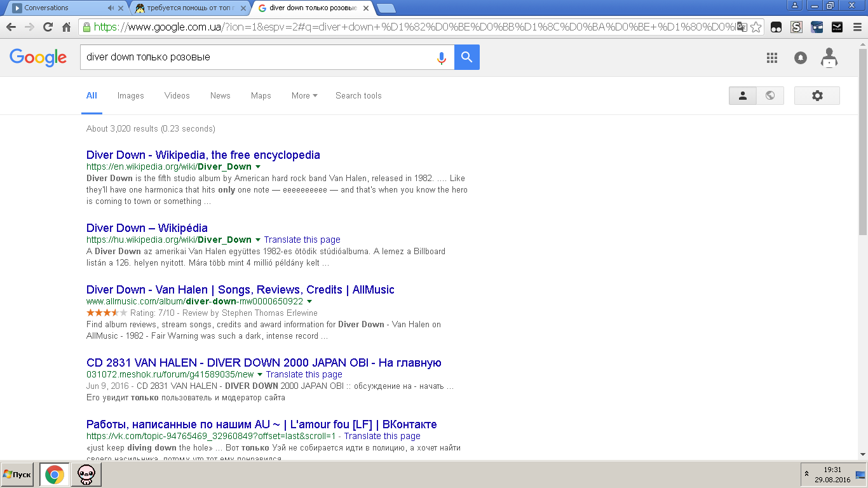Click the Google logo
The width and height of the screenshot is (868, 488).
click(38, 57)
